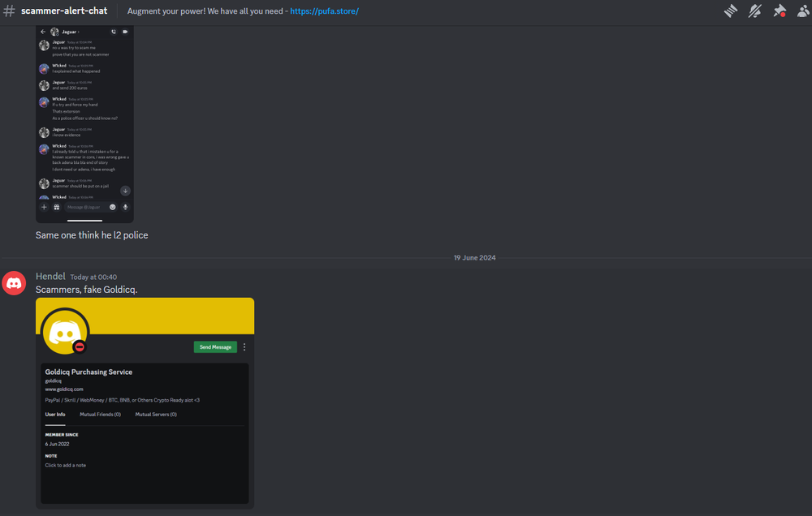
Task: Click the video call icon in Jaguar chat
Action: tap(125, 32)
